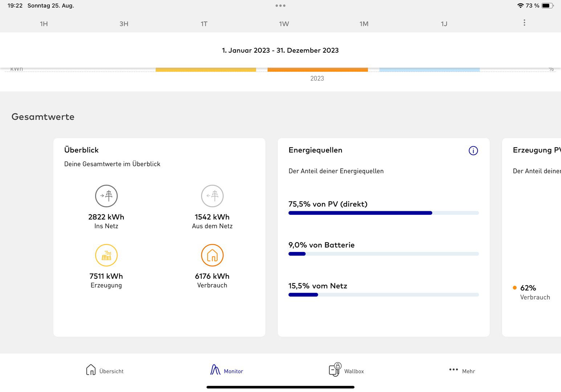Screen dimensions: 561x392
Task: Tap the orange legend dot beside 62%
Action: pos(515,288)
